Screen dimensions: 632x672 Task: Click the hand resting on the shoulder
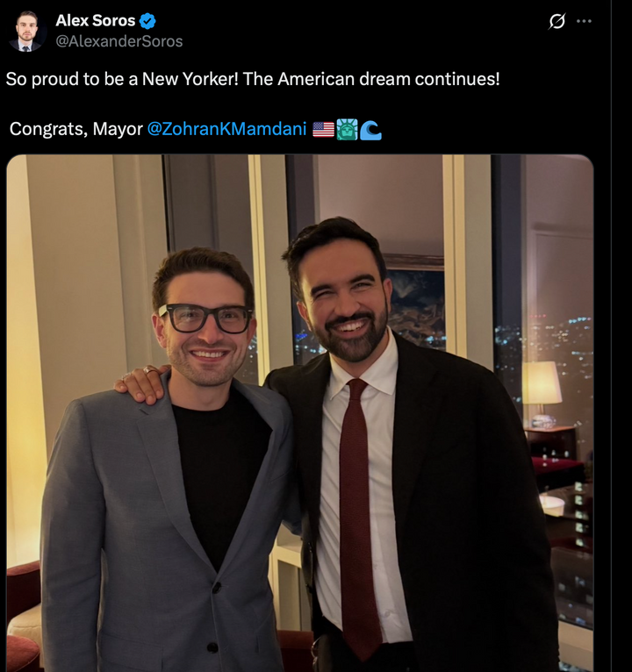click(x=142, y=383)
